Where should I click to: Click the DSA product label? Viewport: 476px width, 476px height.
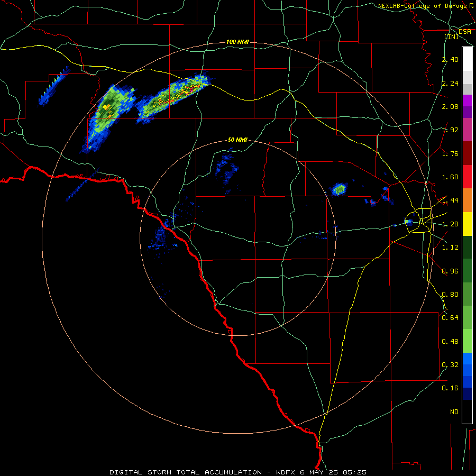(x=465, y=31)
